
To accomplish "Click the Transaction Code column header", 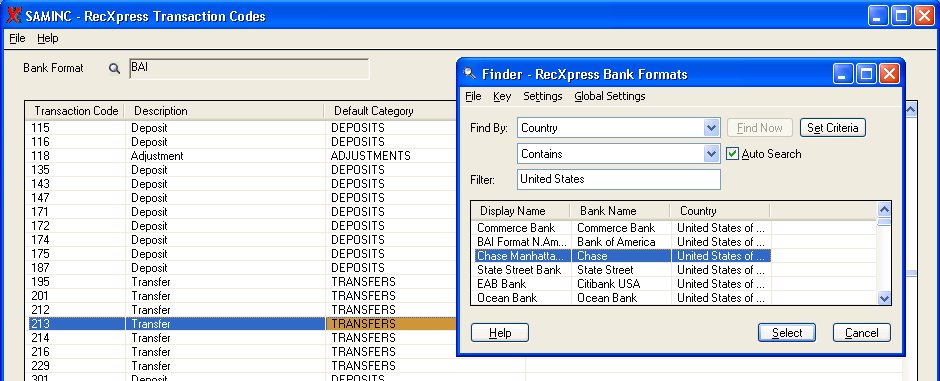I will coord(76,111).
